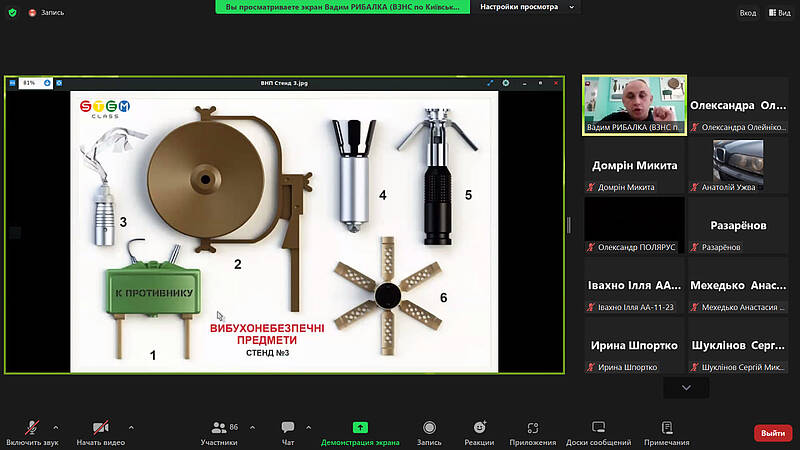
Task: Open the Чат chat panel
Action: pyautogui.click(x=288, y=428)
